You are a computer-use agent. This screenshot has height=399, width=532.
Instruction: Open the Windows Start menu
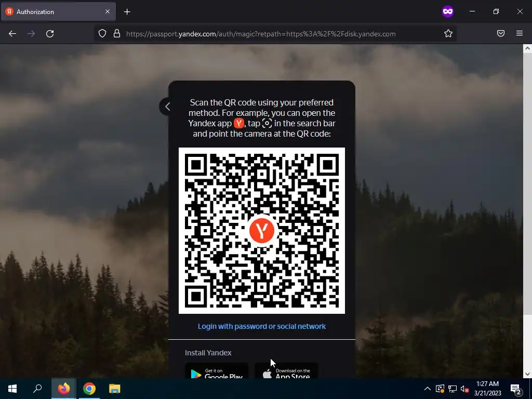click(12, 389)
